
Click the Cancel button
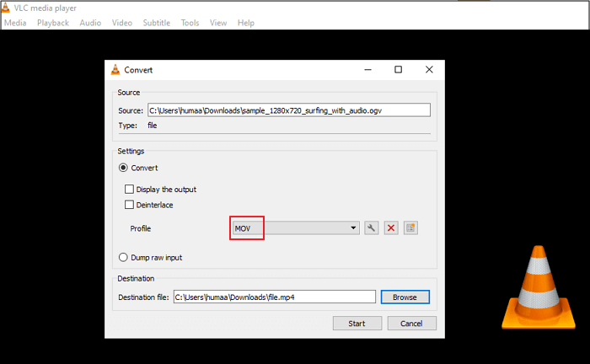click(x=411, y=324)
